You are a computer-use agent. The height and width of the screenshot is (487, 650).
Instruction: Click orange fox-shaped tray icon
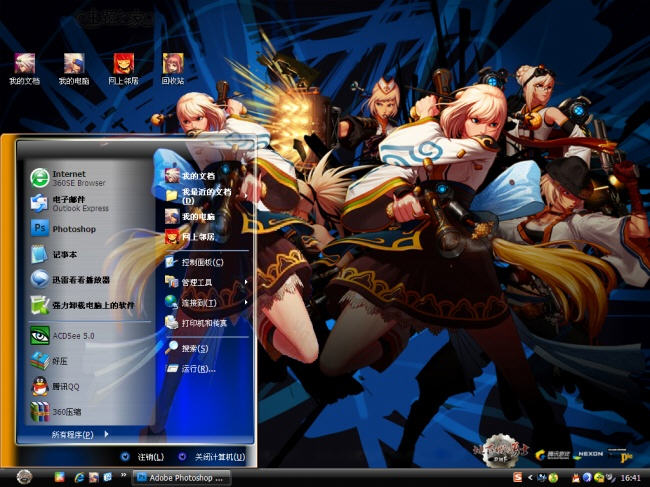[575, 478]
